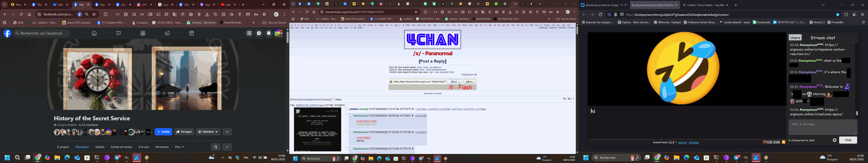
Task: Switch to the Guides tab
Action: point(100,147)
